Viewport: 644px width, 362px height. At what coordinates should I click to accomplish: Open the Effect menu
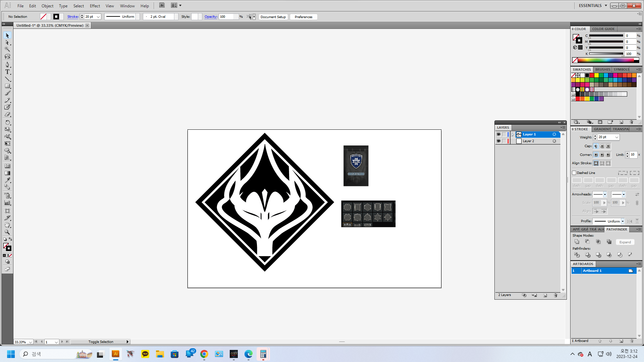coord(95,6)
